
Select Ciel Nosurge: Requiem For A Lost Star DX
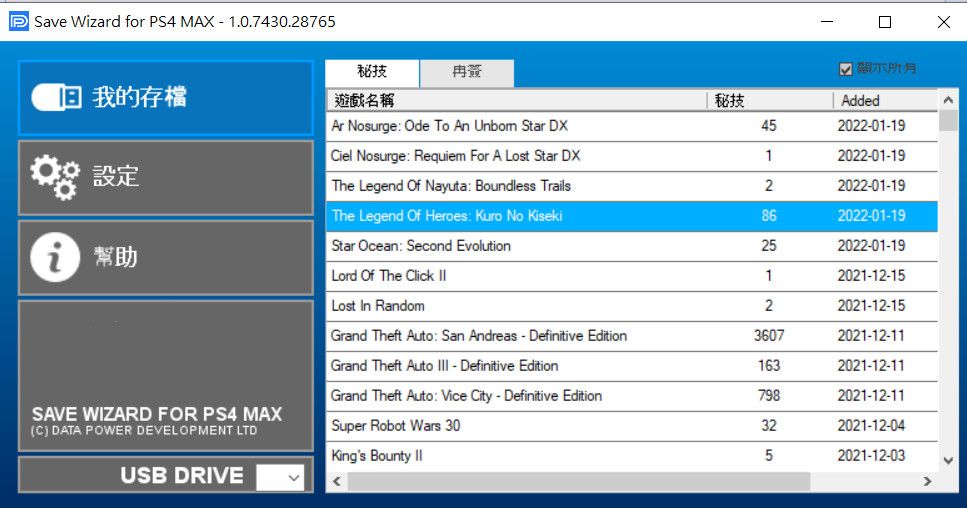pos(632,157)
